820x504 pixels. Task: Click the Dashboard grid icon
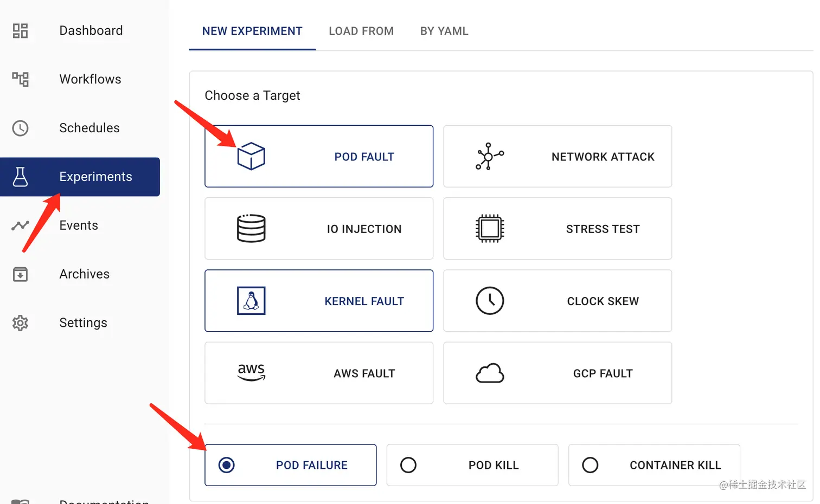20,31
